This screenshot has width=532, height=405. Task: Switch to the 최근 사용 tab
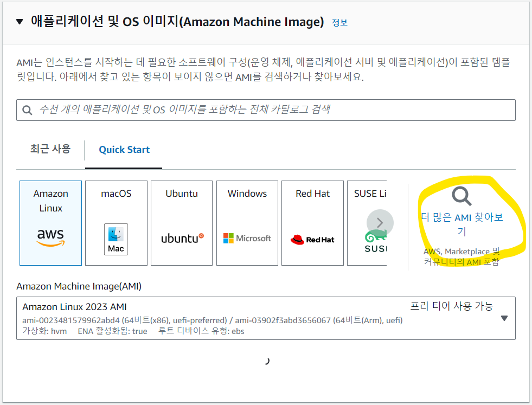50,149
